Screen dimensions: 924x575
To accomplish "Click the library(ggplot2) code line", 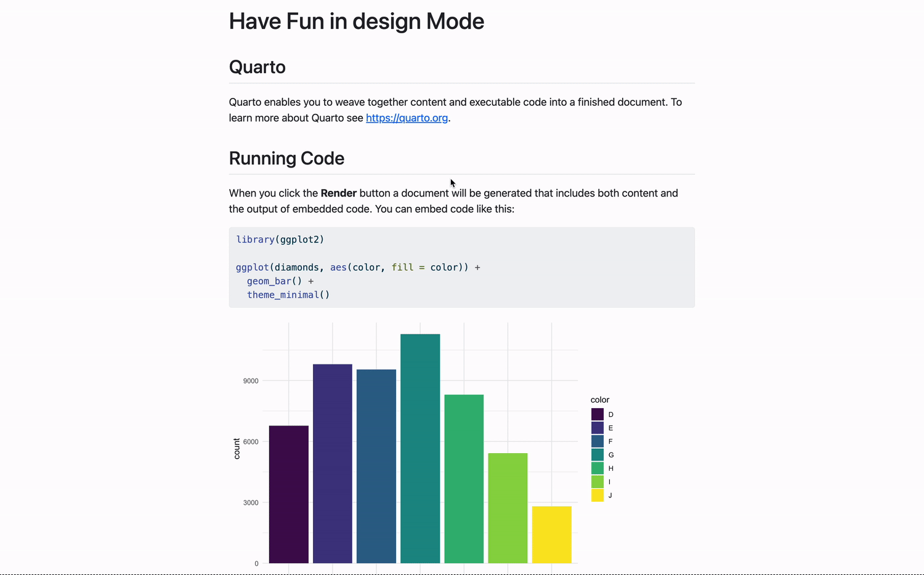I will [x=280, y=239].
